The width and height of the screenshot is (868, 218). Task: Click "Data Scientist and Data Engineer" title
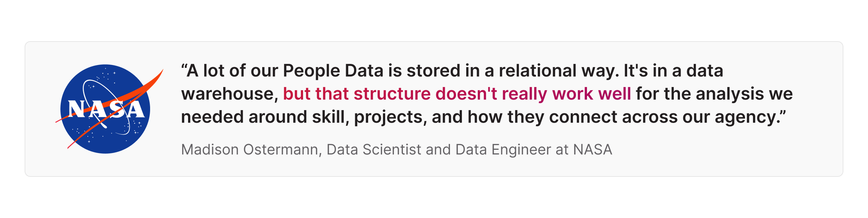tap(439, 149)
